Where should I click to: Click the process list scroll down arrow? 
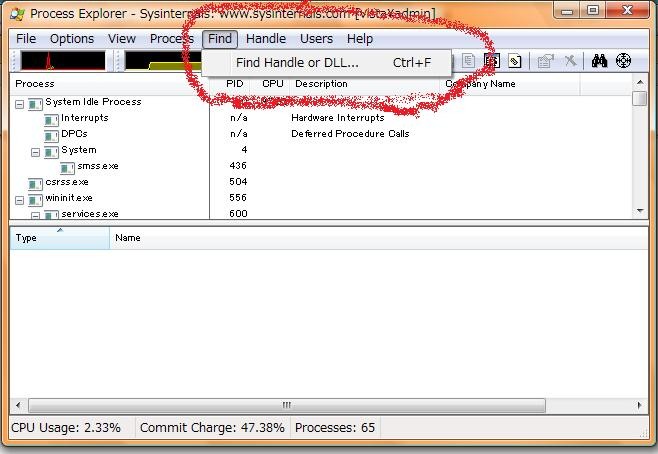tap(640, 211)
